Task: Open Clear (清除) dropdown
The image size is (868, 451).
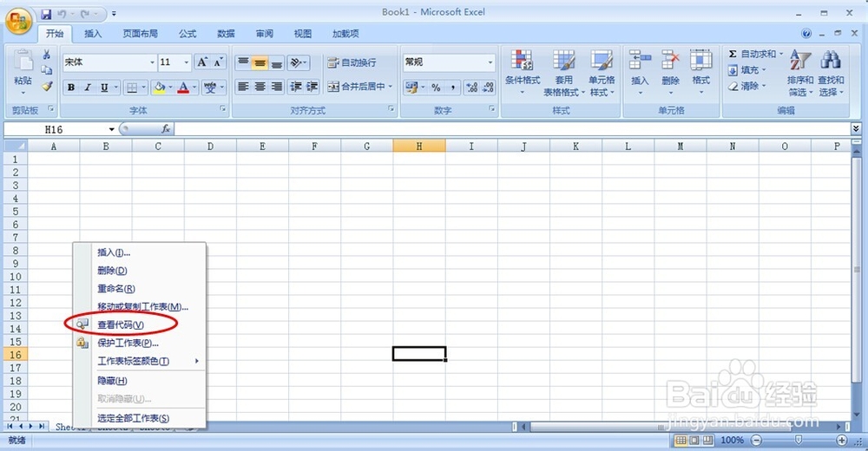Action: pos(746,87)
